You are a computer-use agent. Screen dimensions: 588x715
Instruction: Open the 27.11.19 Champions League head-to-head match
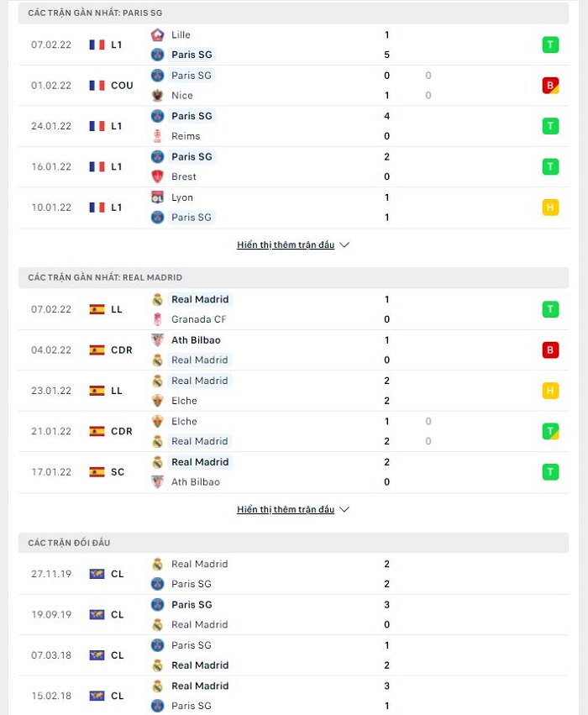293,574
